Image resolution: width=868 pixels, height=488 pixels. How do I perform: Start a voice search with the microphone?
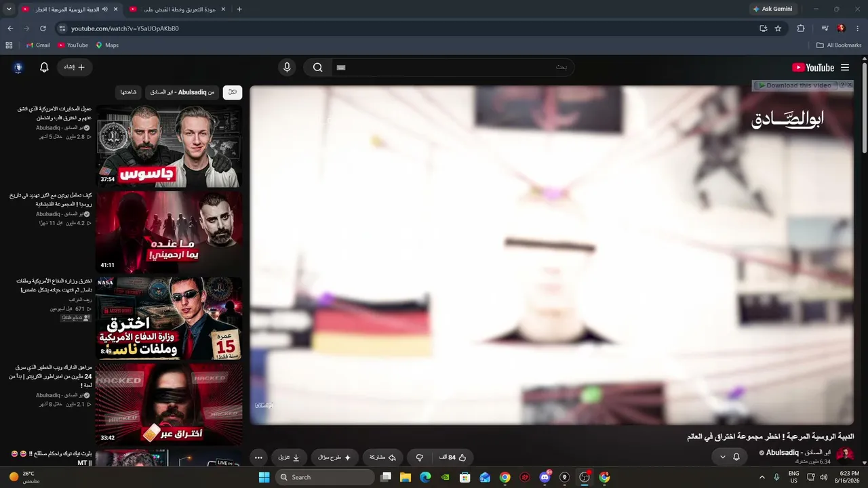point(287,67)
